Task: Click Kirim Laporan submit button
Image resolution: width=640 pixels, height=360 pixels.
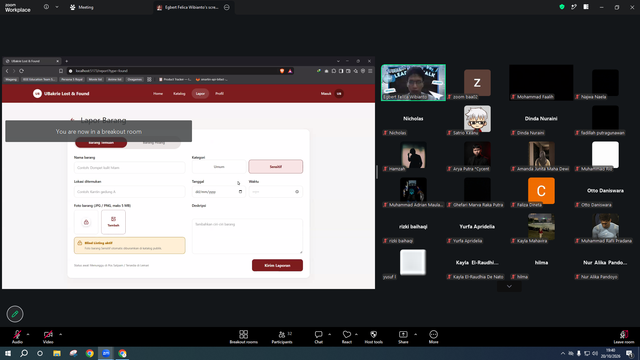Action: (x=277, y=265)
